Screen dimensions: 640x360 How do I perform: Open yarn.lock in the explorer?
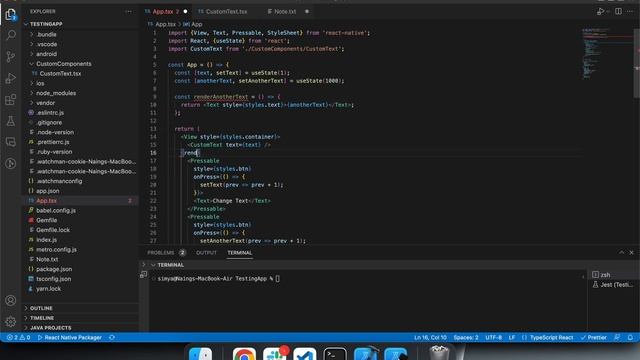point(48,289)
